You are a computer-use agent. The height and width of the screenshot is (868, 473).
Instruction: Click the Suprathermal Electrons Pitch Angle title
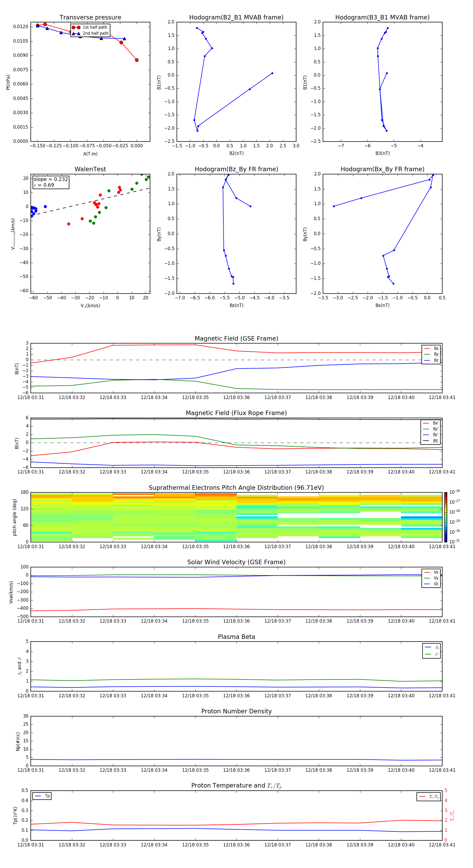coord(236,488)
